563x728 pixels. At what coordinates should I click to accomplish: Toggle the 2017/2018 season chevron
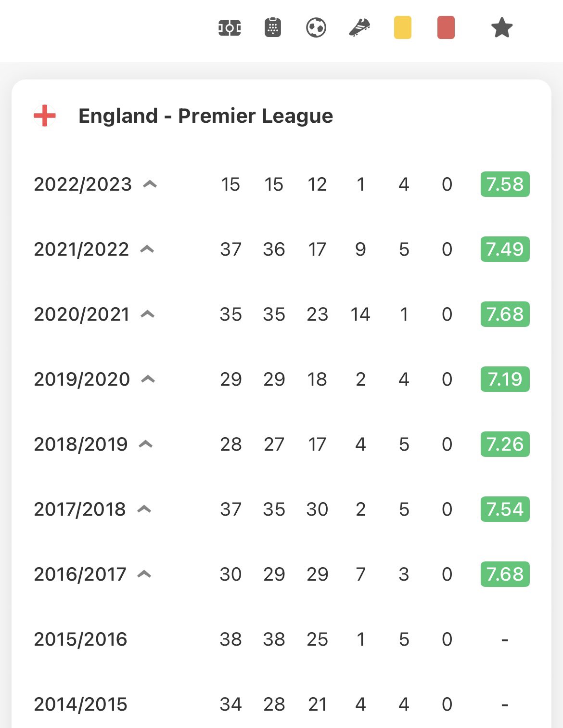coord(144,509)
